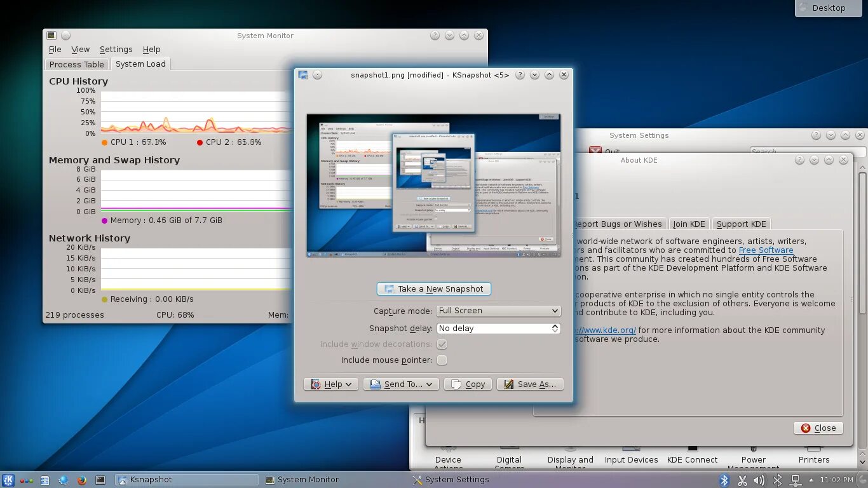The height and width of the screenshot is (488, 868).
Task: Click the context help button in KSnapshot title bar
Action: [520, 75]
